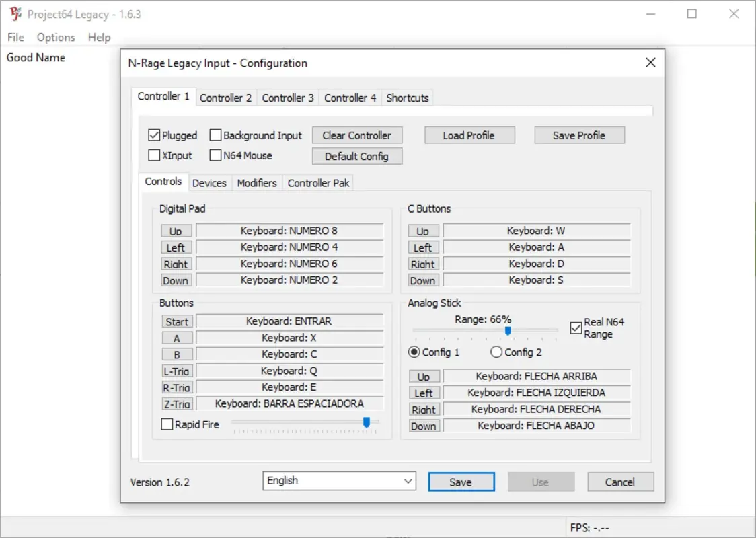
Task: Switch to the Devices tab
Action: [x=210, y=182]
